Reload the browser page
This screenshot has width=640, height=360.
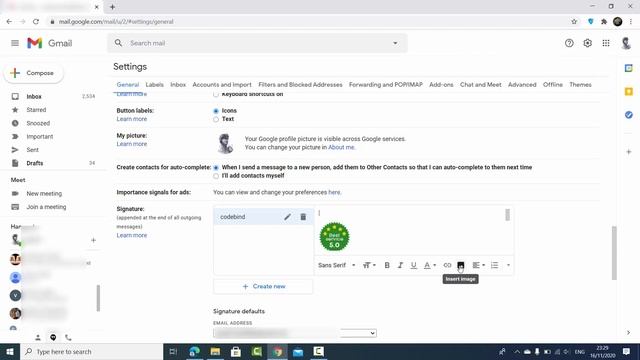click(36, 22)
